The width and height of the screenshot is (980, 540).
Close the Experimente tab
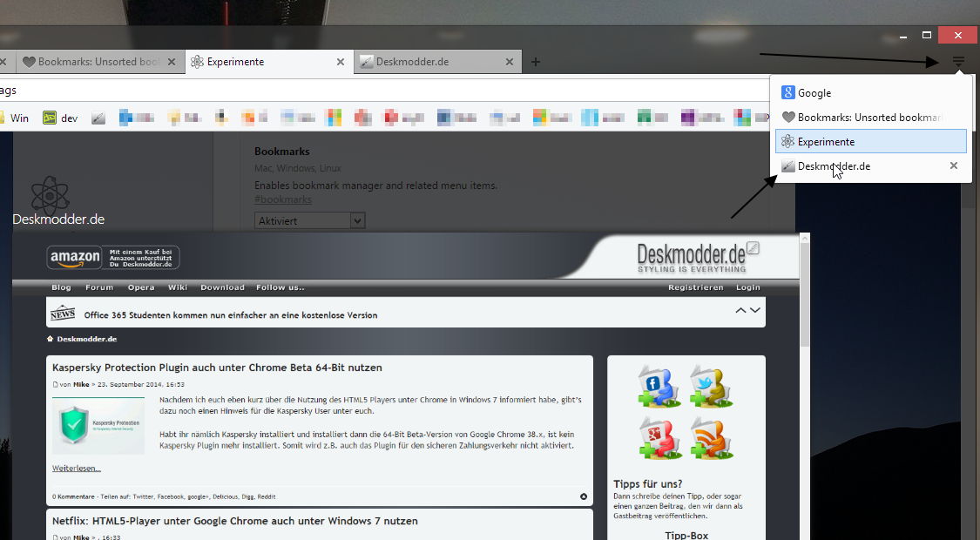coord(340,62)
